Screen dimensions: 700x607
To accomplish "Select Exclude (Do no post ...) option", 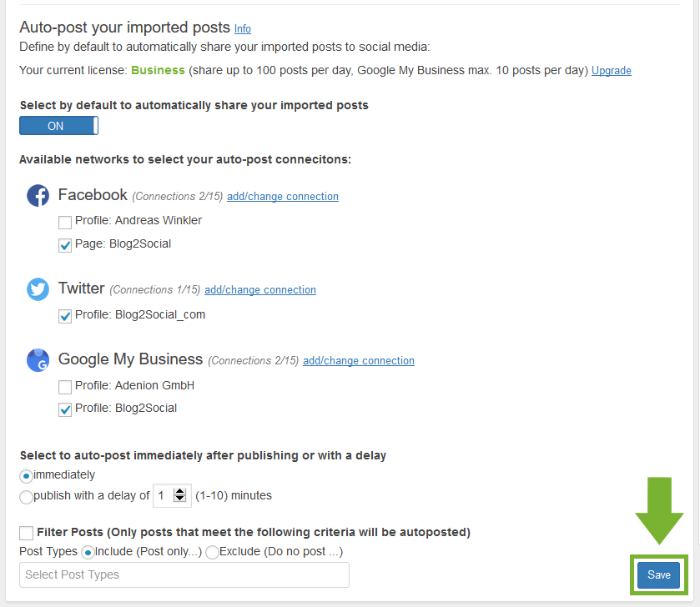I will (213, 553).
